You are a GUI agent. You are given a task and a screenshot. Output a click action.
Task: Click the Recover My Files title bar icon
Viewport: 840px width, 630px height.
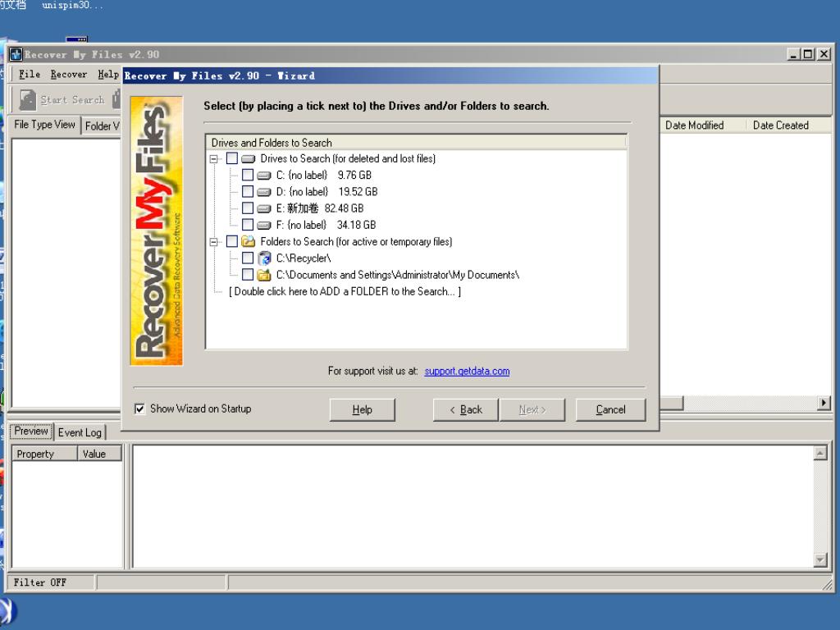coord(16,54)
